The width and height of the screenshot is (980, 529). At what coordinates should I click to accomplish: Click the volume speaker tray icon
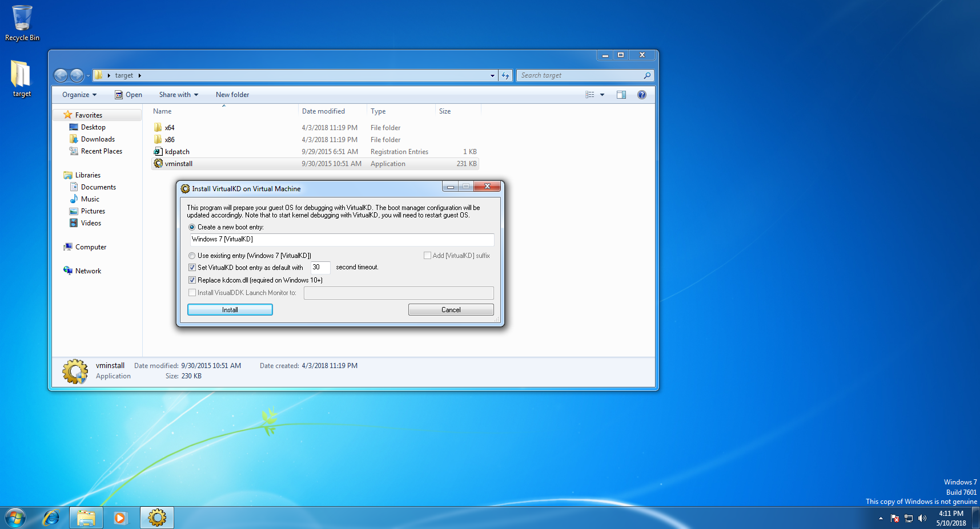(x=922, y=518)
